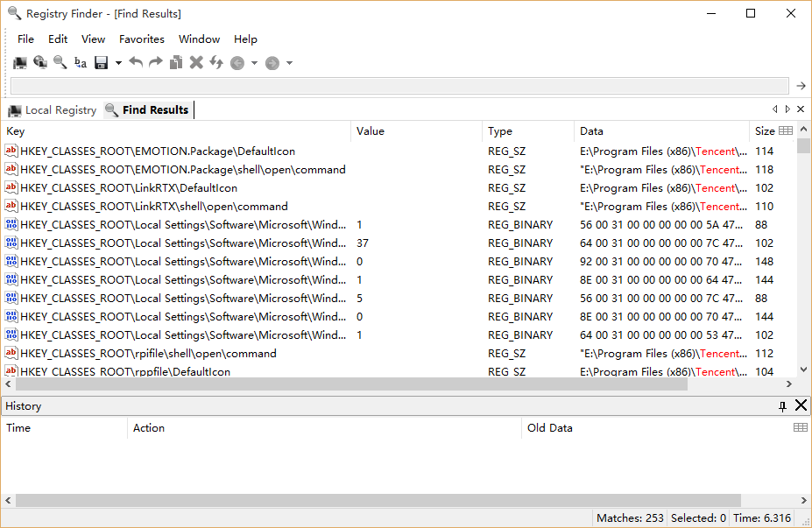Click the Replace toolbar icon
Image resolution: width=812 pixels, height=528 pixels.
(81, 63)
